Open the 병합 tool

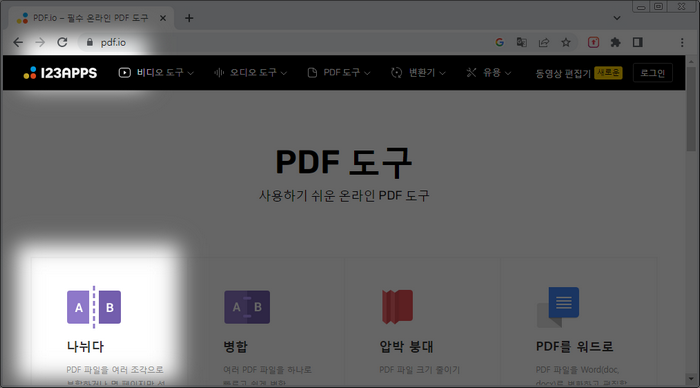(x=235, y=346)
